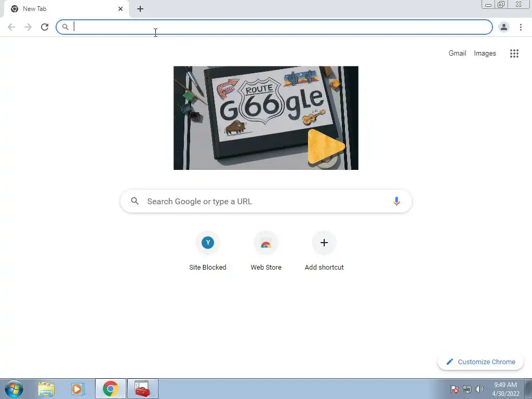Viewport: 532px width, 399px height.
Task: Open the red toolbox app in taskbar
Action: [x=142, y=389]
